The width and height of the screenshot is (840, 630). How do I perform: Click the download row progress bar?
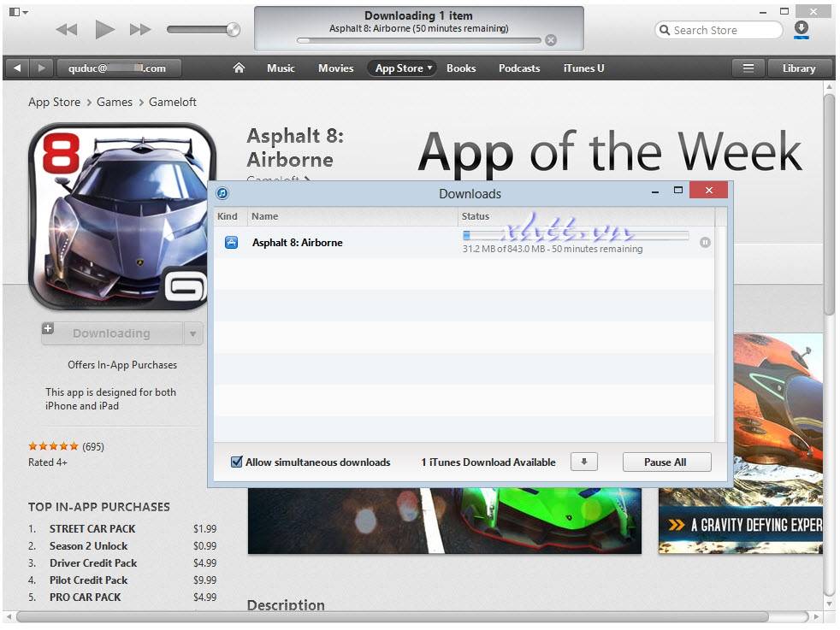576,235
